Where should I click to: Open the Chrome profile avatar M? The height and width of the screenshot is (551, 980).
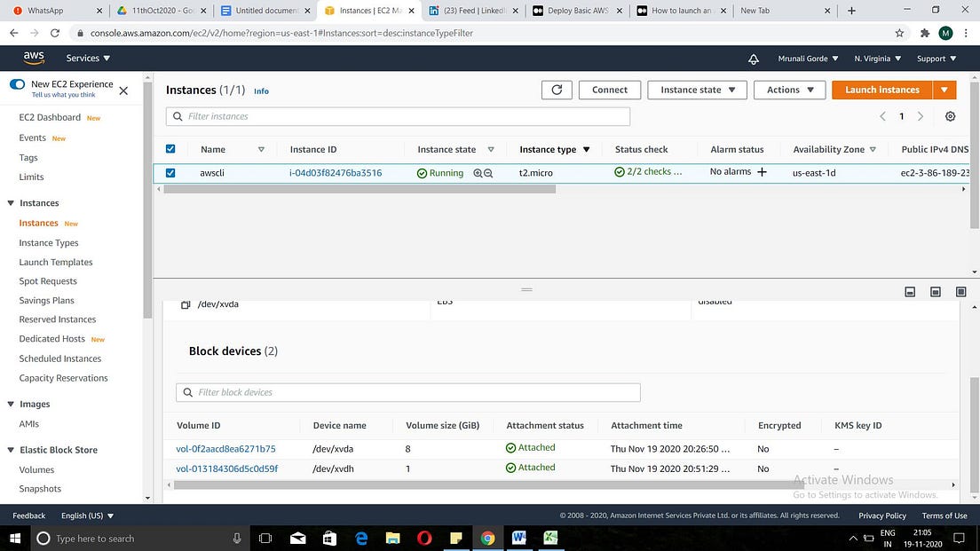[x=945, y=33]
